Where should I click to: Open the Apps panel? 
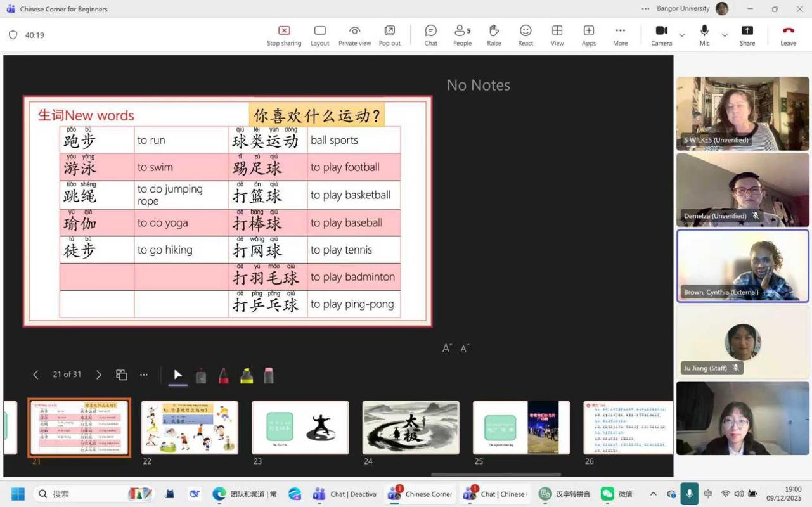[x=588, y=35]
